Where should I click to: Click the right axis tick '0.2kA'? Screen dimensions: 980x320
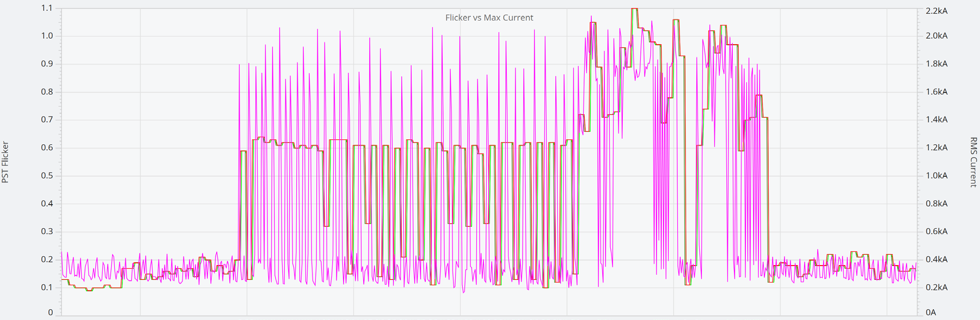[x=936, y=287]
